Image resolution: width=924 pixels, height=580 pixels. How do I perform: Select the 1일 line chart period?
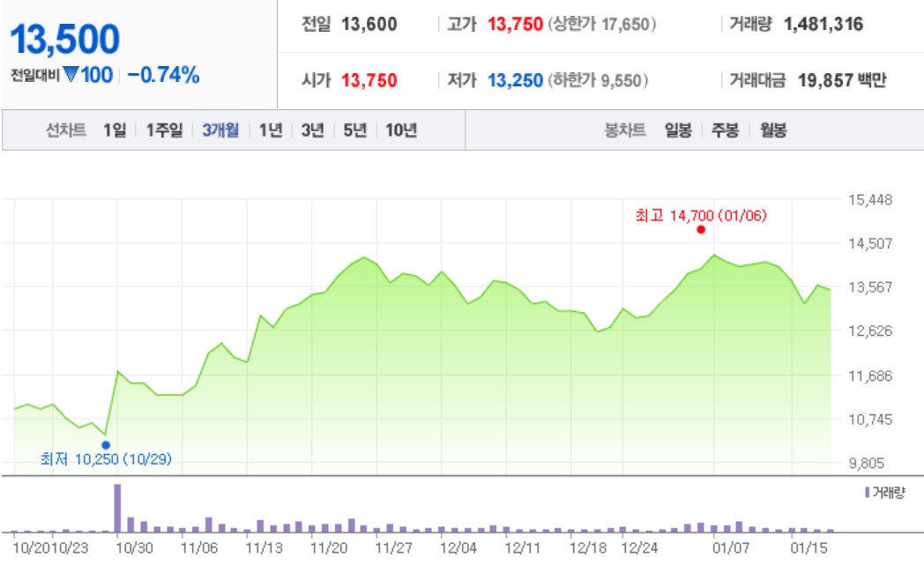115,130
